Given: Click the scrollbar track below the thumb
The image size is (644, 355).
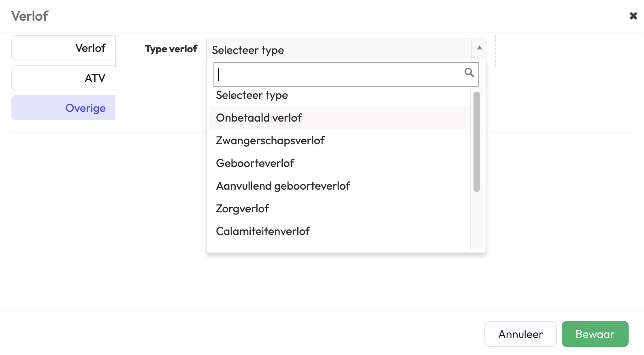Looking at the screenshot, I should point(476,221).
